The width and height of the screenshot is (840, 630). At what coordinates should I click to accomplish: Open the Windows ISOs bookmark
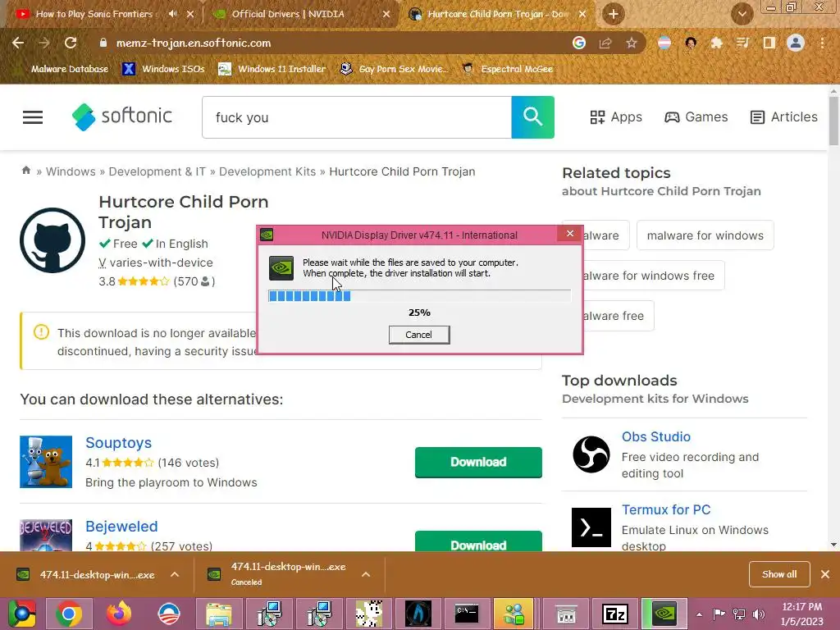(163, 69)
